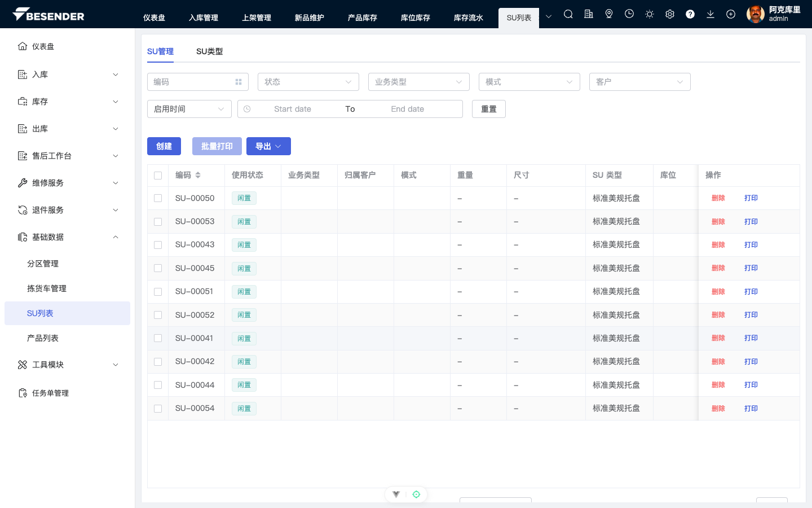
Task: Click the 退件服务 sidebar icon
Action: click(x=23, y=210)
